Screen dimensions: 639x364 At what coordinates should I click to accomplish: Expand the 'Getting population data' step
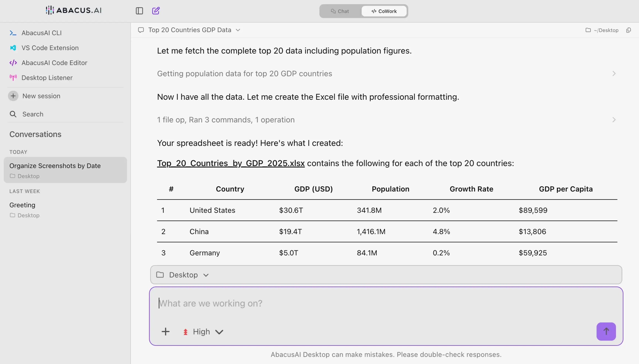[x=244, y=74]
